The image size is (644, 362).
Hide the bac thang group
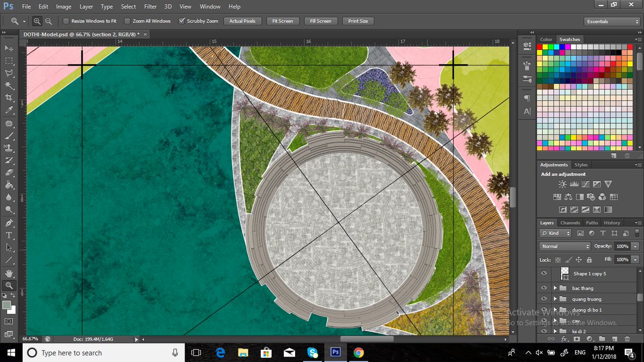point(544,289)
